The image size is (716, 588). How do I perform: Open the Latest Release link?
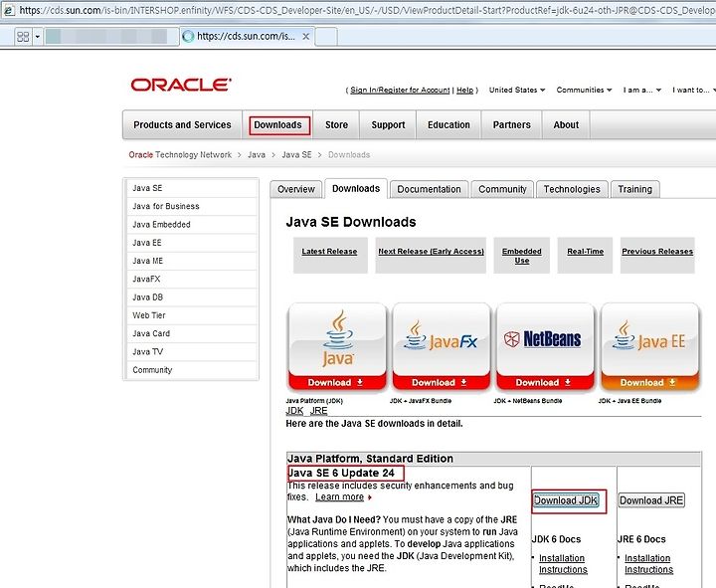[x=329, y=252]
